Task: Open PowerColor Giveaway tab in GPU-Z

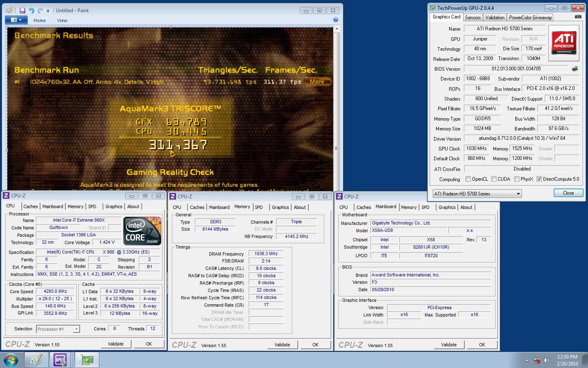Action: pyautogui.click(x=530, y=17)
